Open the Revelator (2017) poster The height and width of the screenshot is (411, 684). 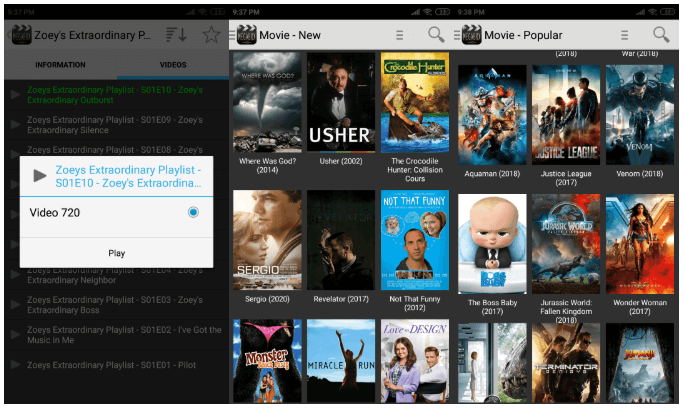(x=341, y=240)
